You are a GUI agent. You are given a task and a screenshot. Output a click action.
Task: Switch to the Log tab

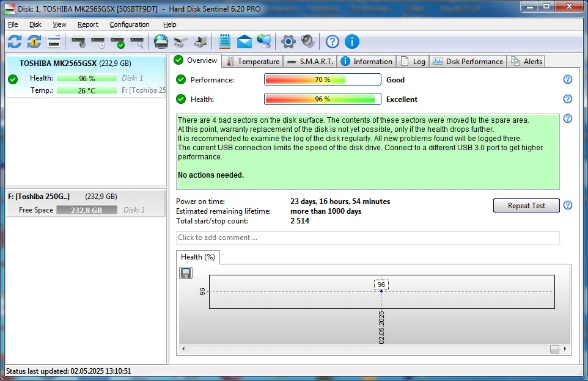(x=413, y=62)
